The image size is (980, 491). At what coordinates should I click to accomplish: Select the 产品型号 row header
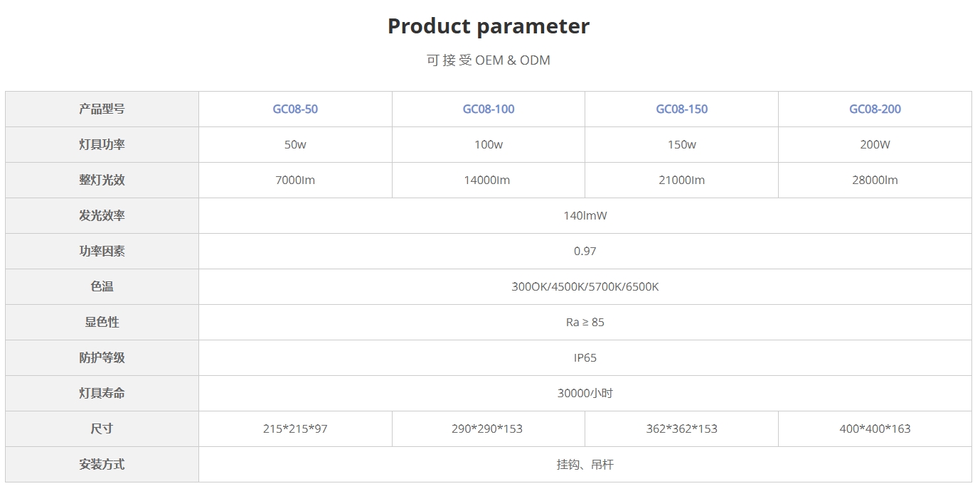[102, 109]
